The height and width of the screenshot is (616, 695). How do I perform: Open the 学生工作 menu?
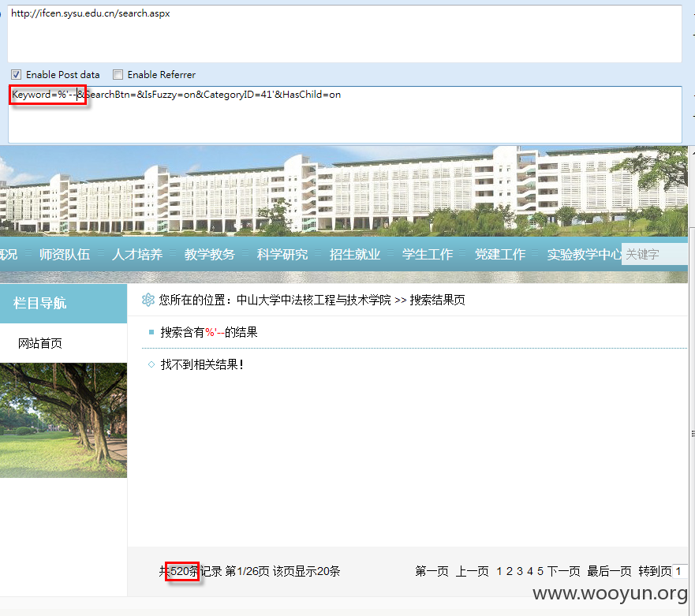point(428,255)
